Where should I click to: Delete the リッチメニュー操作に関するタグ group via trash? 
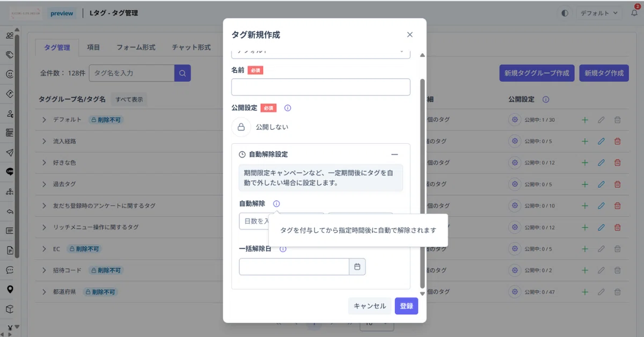(x=618, y=227)
